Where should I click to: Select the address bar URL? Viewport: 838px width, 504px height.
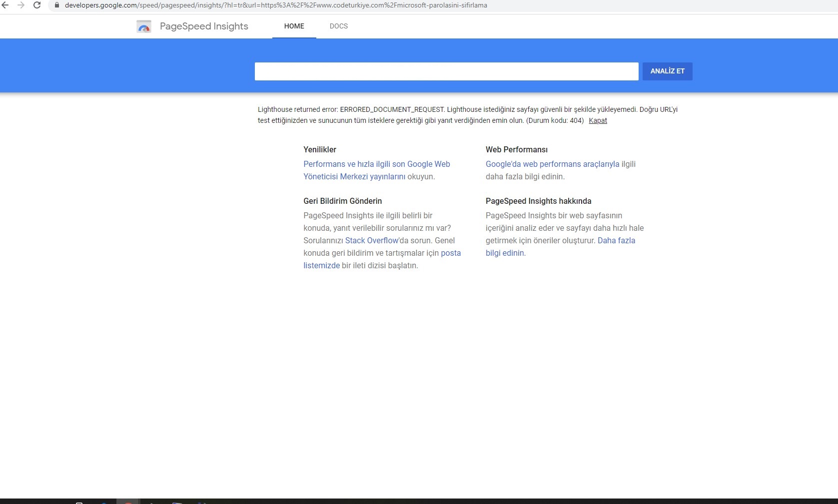pyautogui.click(x=276, y=5)
